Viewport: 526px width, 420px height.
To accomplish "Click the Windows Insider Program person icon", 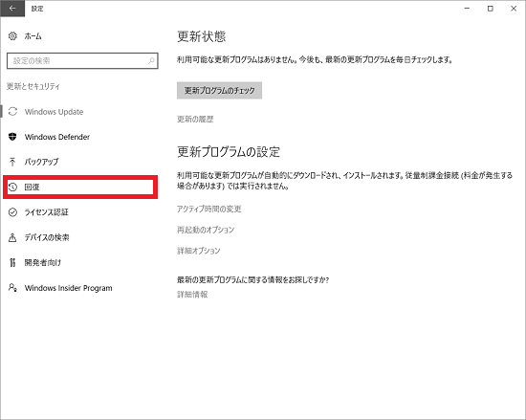I will click(x=12, y=288).
